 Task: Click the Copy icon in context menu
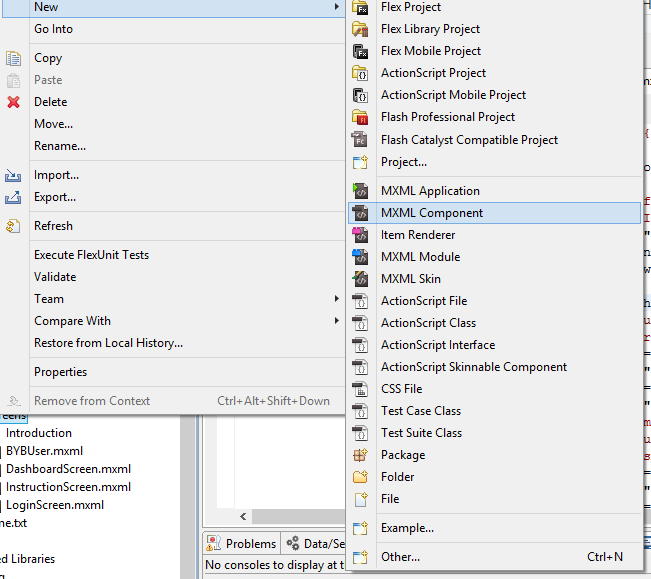tap(13, 58)
